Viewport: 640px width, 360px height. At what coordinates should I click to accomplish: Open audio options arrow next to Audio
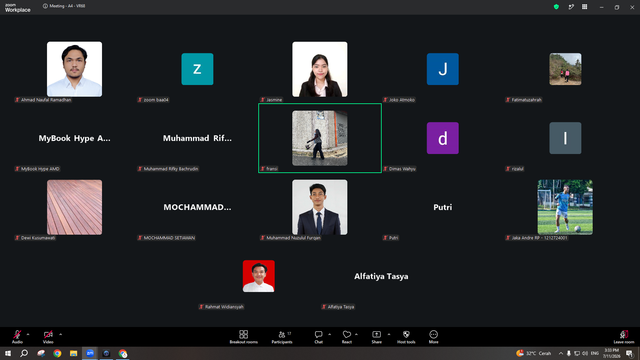[28, 334]
